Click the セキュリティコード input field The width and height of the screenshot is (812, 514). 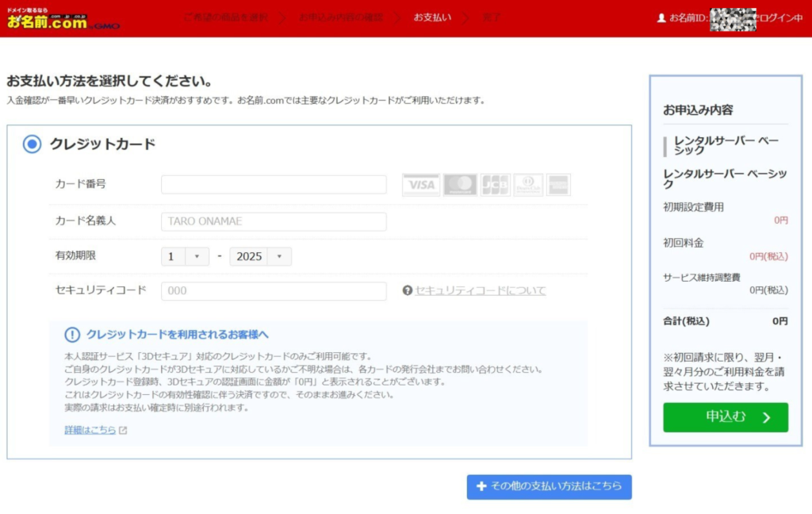coord(274,291)
